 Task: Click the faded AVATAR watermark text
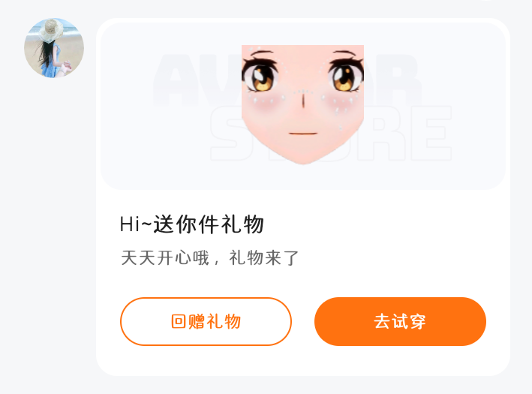tap(287, 80)
